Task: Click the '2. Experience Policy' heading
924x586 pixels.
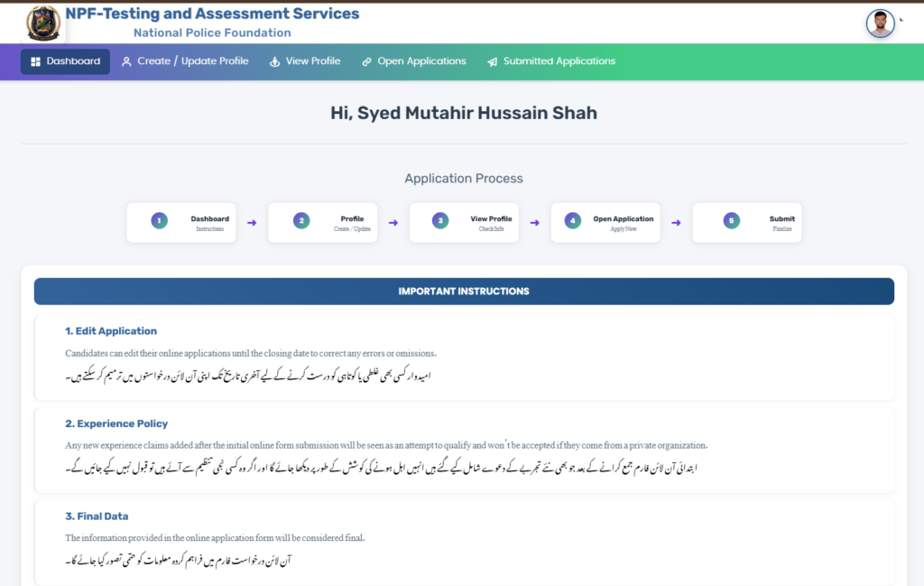Action: click(116, 423)
